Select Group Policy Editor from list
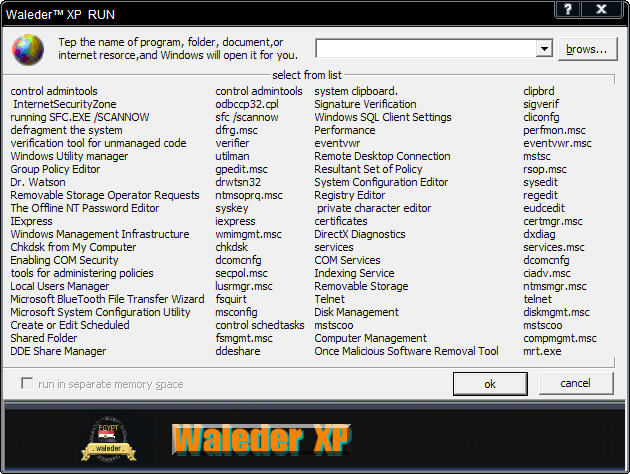The width and height of the screenshot is (630, 474). click(55, 169)
